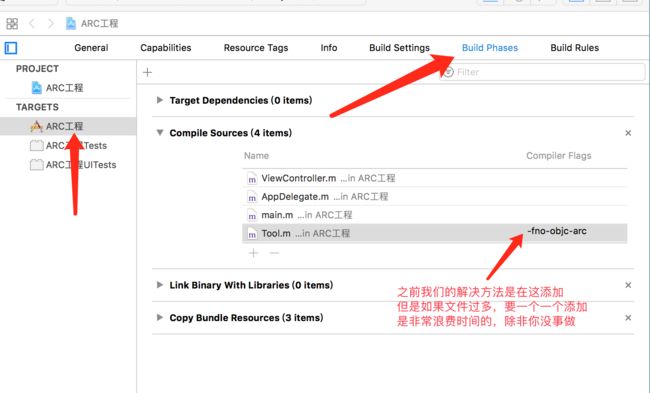Open the Resource Tags tab
Viewport: 650px width, 393px height.
click(x=256, y=48)
